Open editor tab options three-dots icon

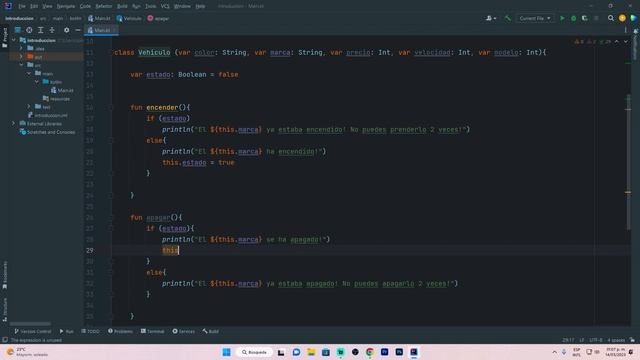pos(625,30)
